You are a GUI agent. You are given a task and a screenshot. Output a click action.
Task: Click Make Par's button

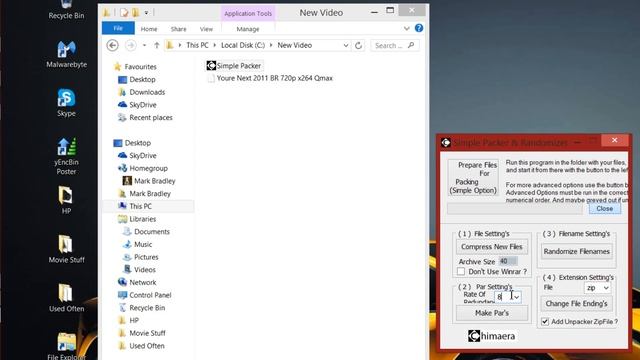(x=492, y=313)
